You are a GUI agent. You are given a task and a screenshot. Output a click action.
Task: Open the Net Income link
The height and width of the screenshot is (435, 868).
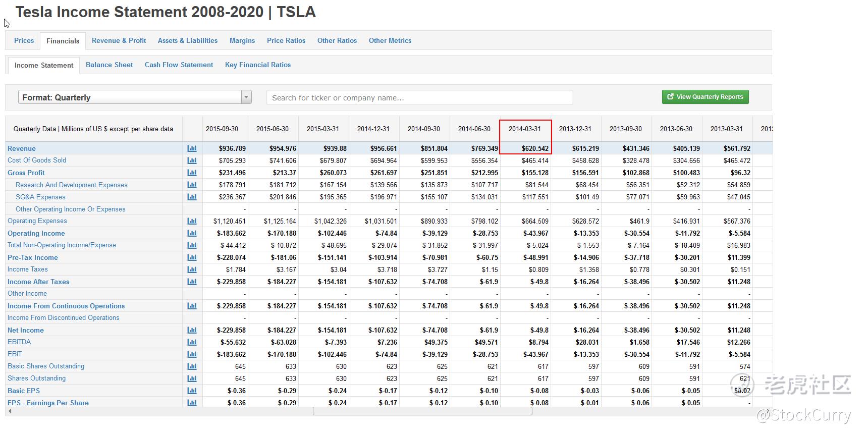26,330
